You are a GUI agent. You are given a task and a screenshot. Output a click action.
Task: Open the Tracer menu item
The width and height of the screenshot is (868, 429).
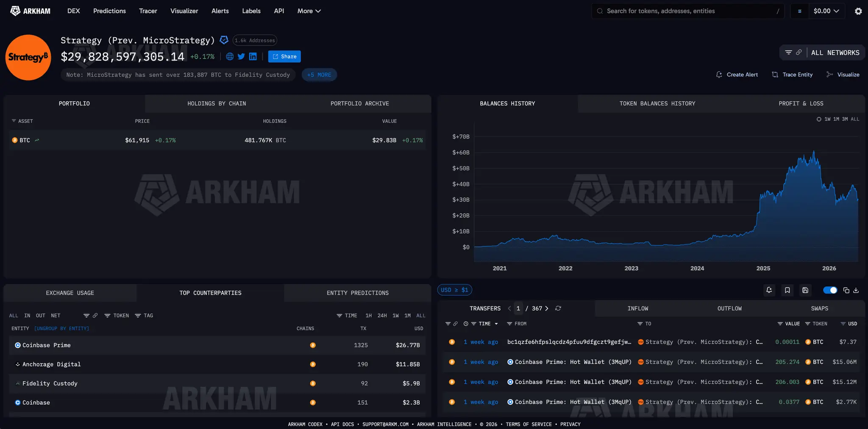(148, 11)
